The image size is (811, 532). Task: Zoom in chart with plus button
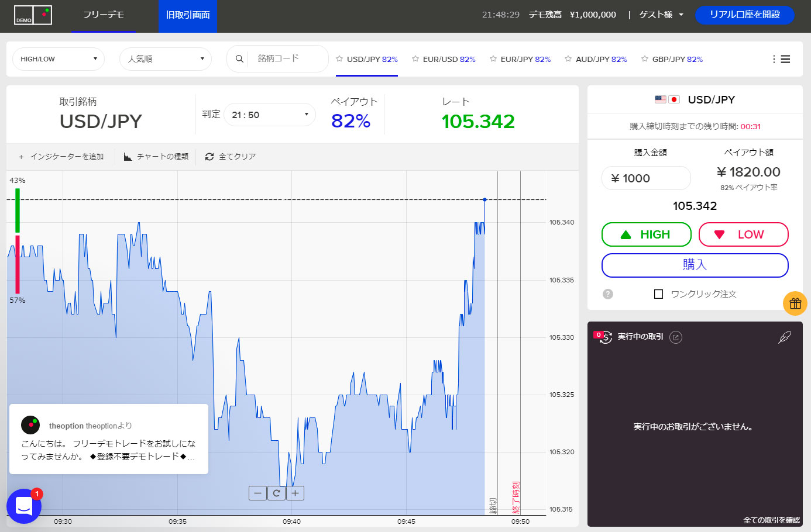click(x=295, y=493)
